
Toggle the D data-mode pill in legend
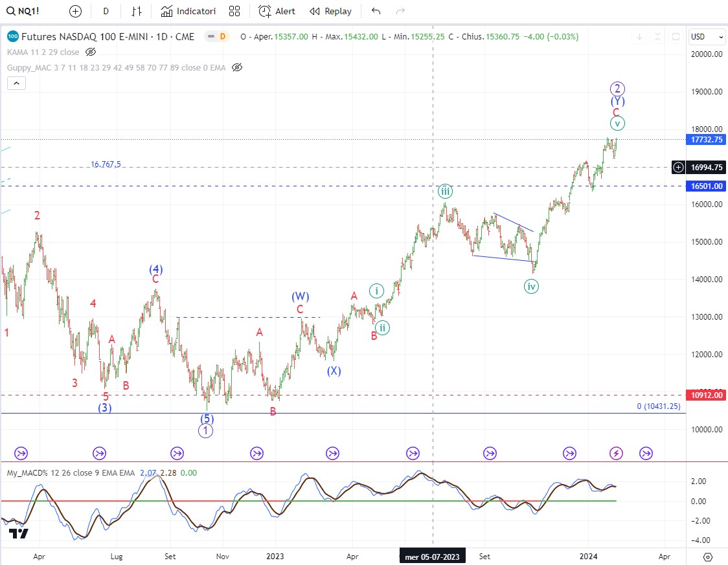pyautogui.click(x=217, y=37)
